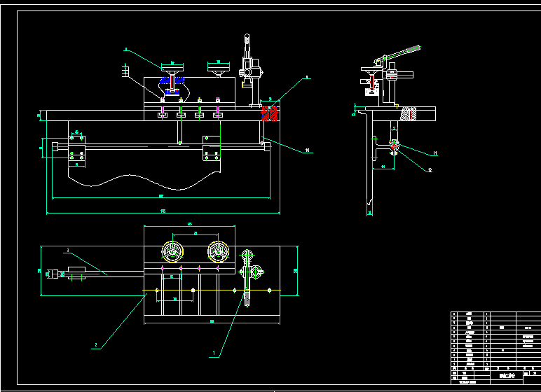Image resolution: width=541 pixels, height=392 pixels.
Task: Select callout number 1 below the plan view
Action: pos(214,353)
